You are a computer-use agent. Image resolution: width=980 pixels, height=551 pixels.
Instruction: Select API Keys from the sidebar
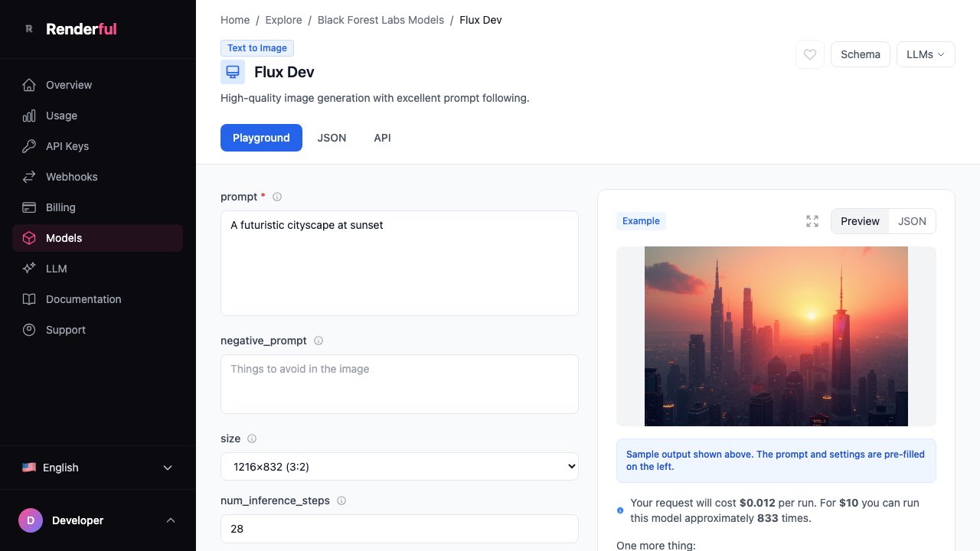click(x=67, y=146)
